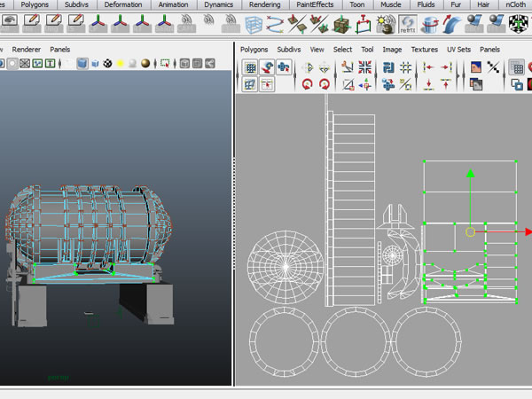The image size is (532, 399).
Task: Open UV editor Select menu
Action: [x=342, y=50]
